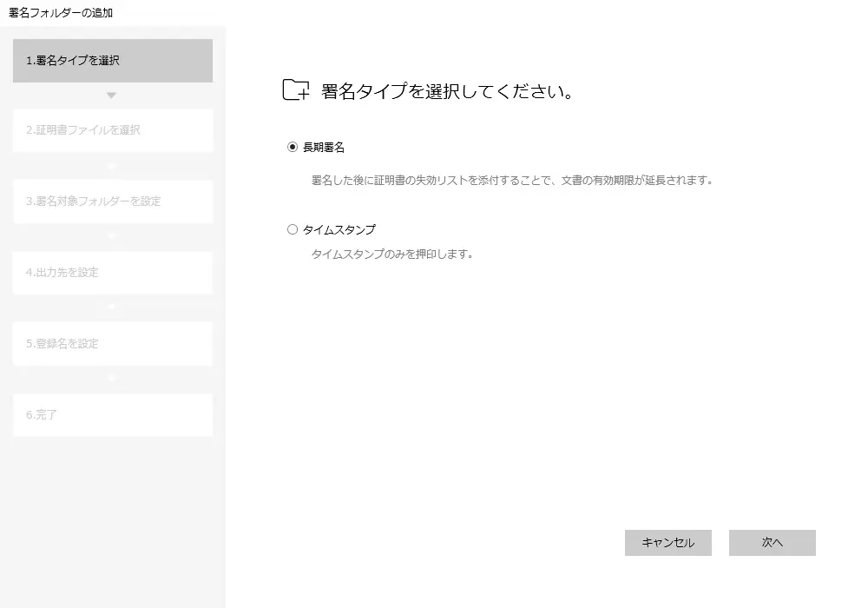Click the 署名タイプを選択してください heading text
This screenshot has width=868, height=608.
pyautogui.click(x=447, y=91)
